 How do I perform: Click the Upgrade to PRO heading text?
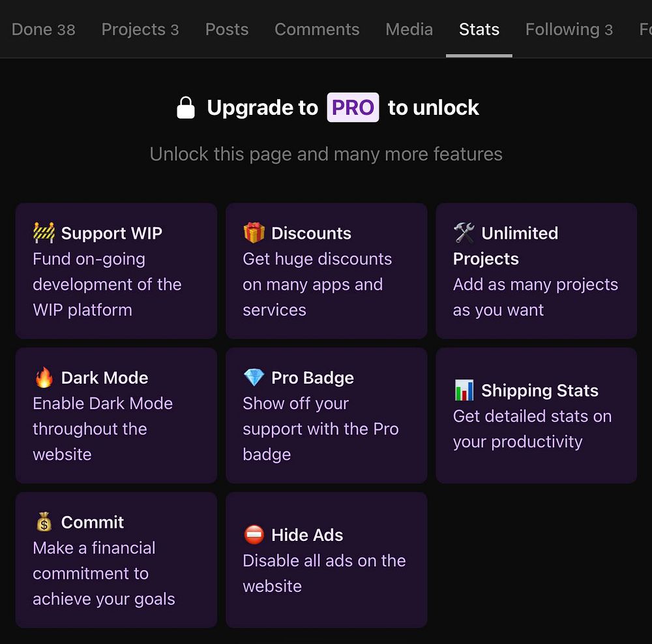coord(262,108)
